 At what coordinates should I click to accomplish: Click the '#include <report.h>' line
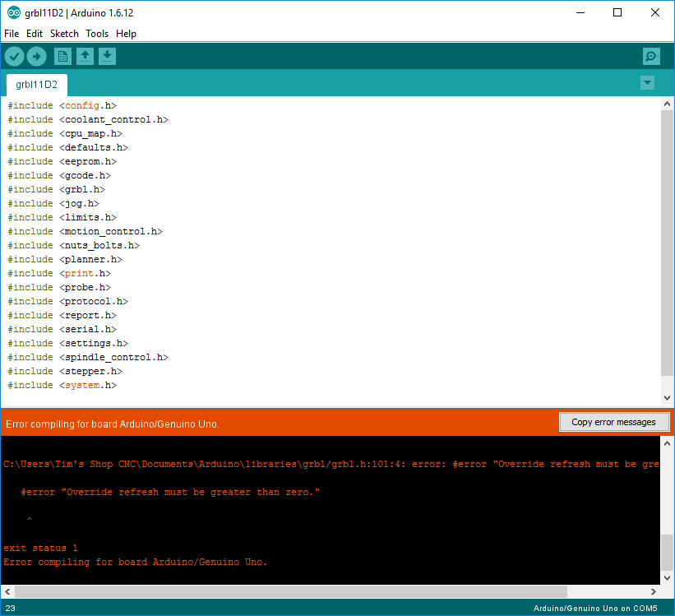[x=62, y=315]
